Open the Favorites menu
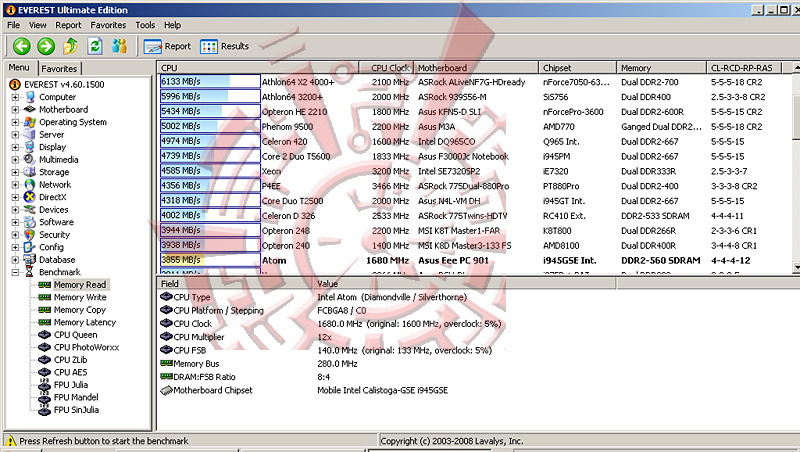This screenshot has width=800, height=452. tap(108, 25)
